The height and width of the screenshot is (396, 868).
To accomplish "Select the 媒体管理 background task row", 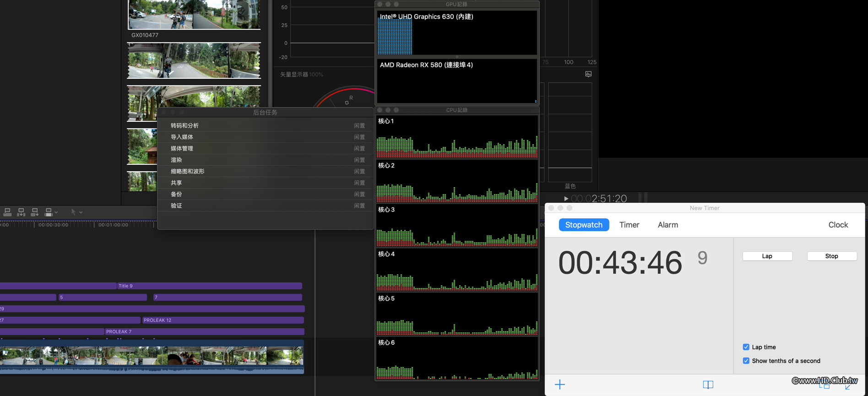I will (x=265, y=148).
